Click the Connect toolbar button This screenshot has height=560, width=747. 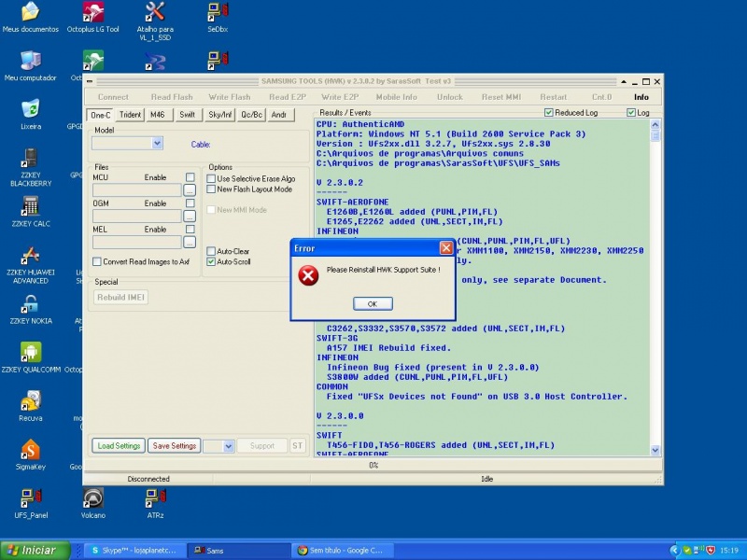click(113, 97)
